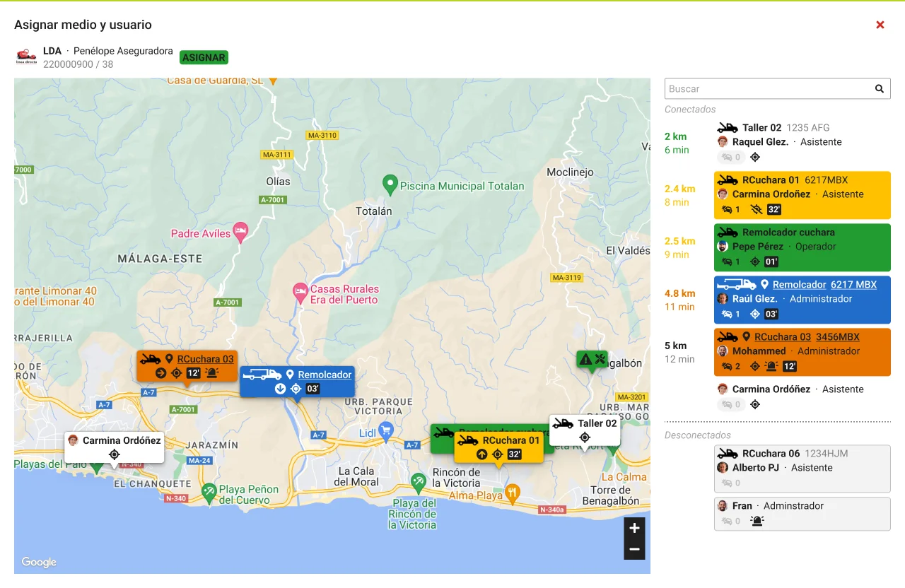Click locate icon on Taller 02 map marker
905x588 pixels.
pyautogui.click(x=584, y=437)
